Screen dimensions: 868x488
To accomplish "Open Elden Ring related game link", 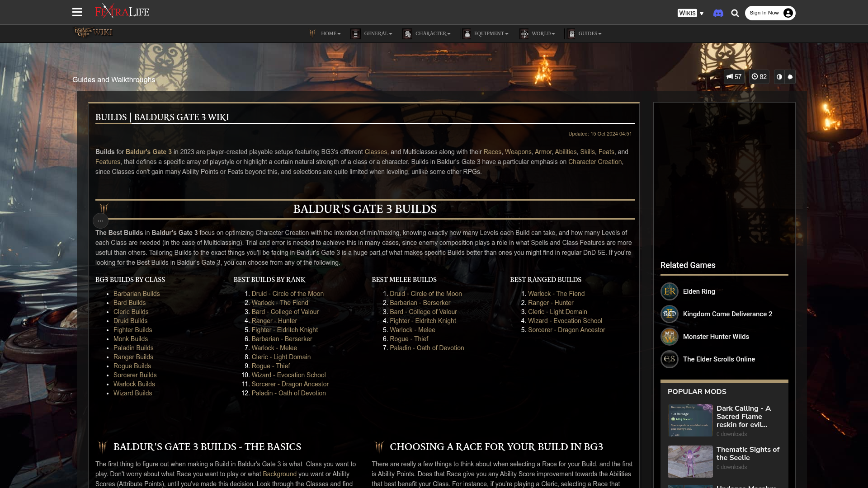I will [x=699, y=291].
